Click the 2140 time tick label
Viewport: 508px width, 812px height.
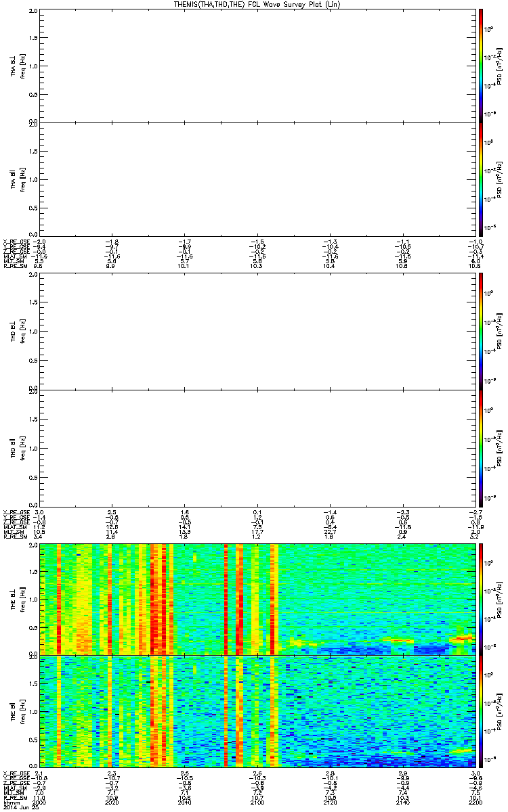[x=403, y=803]
